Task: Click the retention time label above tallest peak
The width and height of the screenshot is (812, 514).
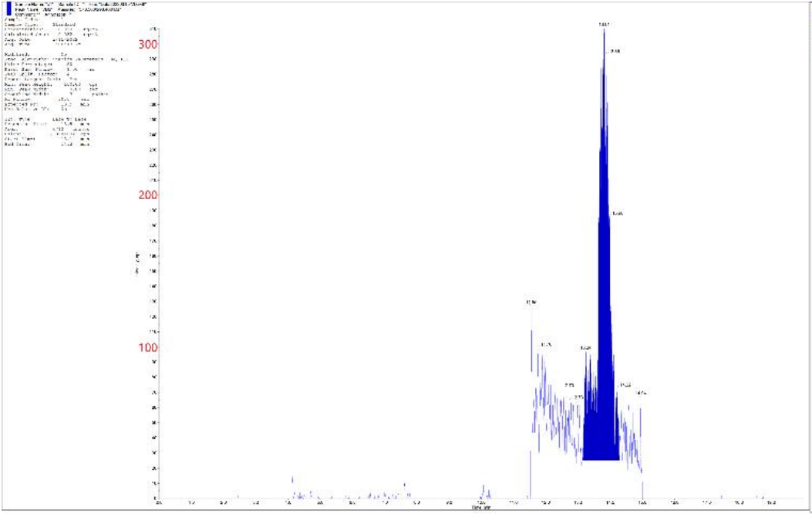Action: pos(604,25)
